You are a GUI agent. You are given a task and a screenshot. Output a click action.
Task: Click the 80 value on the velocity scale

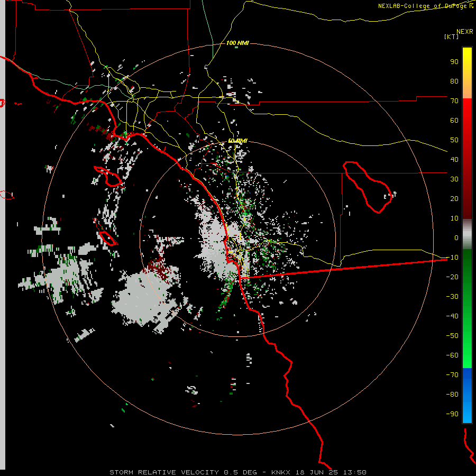point(454,81)
